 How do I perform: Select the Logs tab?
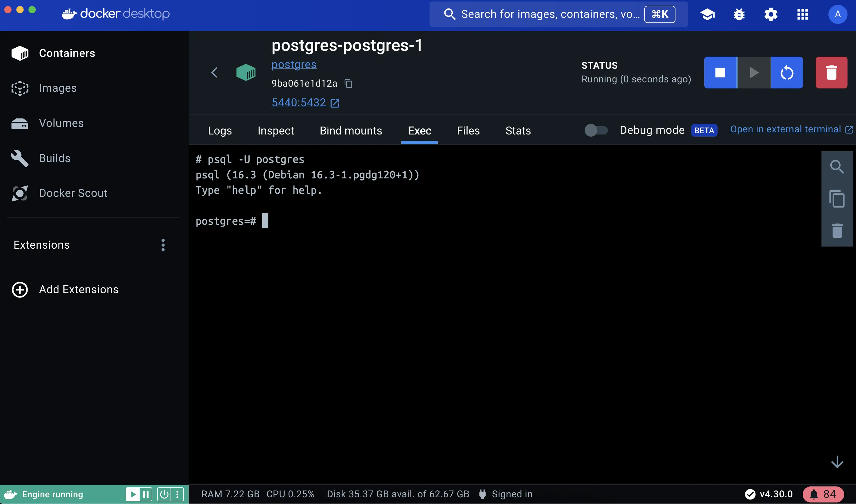[220, 130]
